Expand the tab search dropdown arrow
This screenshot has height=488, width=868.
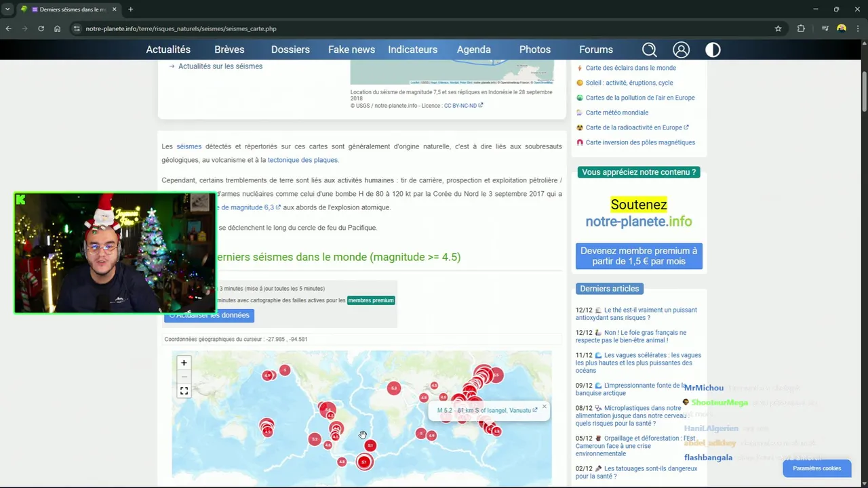[x=7, y=9]
